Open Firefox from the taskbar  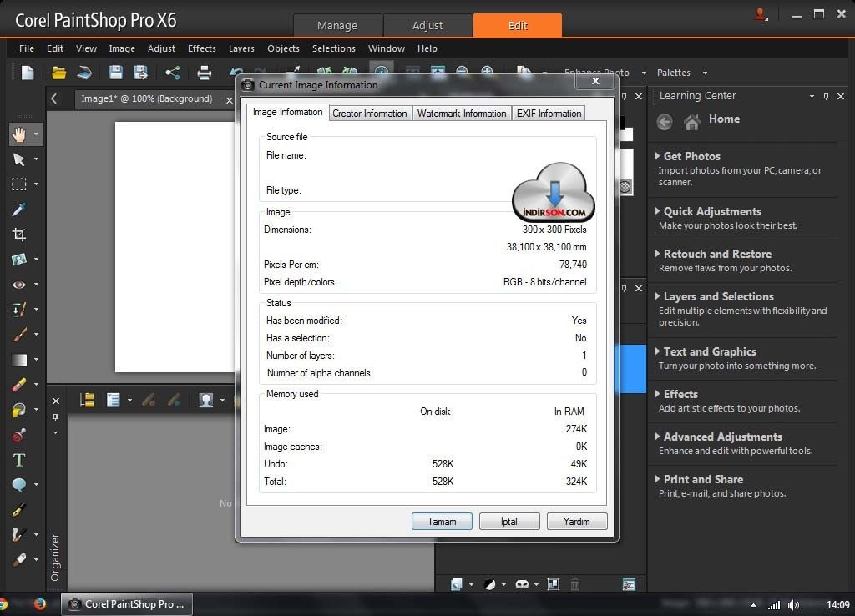click(39, 604)
